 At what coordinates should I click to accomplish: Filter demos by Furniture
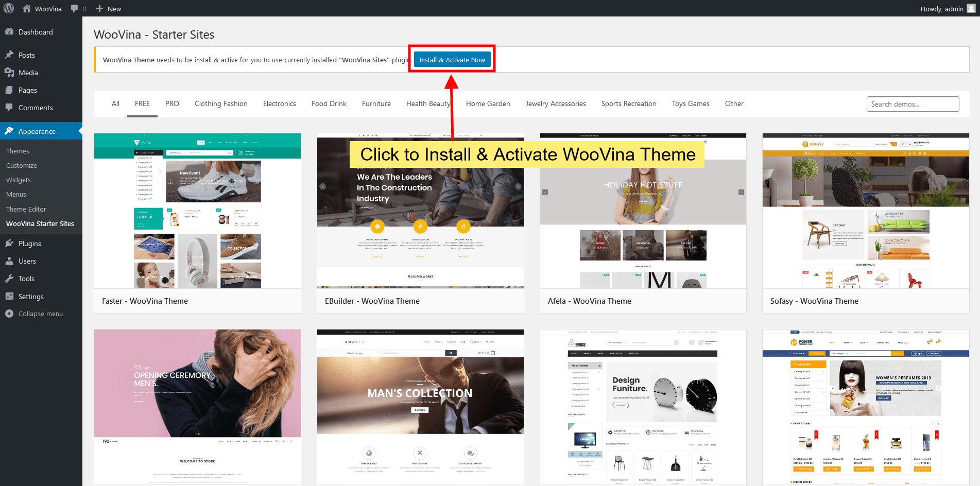[376, 103]
